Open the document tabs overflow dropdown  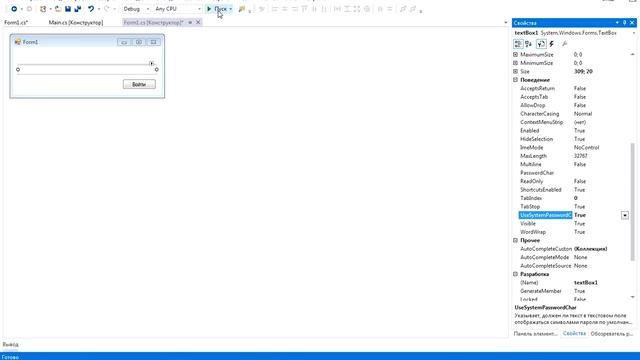pos(506,22)
